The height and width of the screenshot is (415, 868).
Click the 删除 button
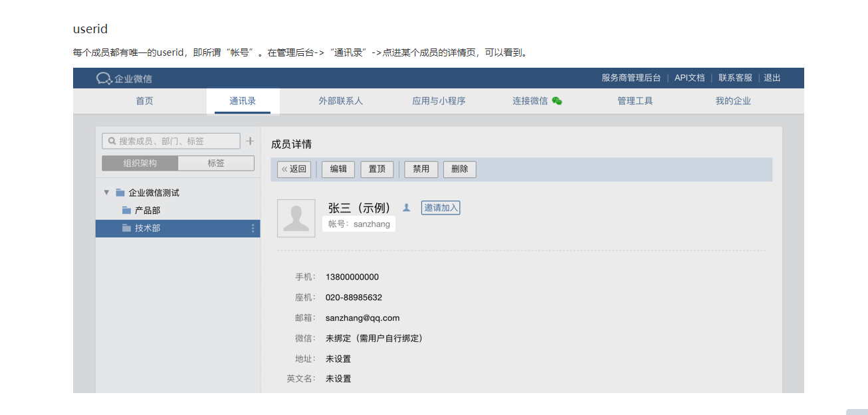pos(459,169)
